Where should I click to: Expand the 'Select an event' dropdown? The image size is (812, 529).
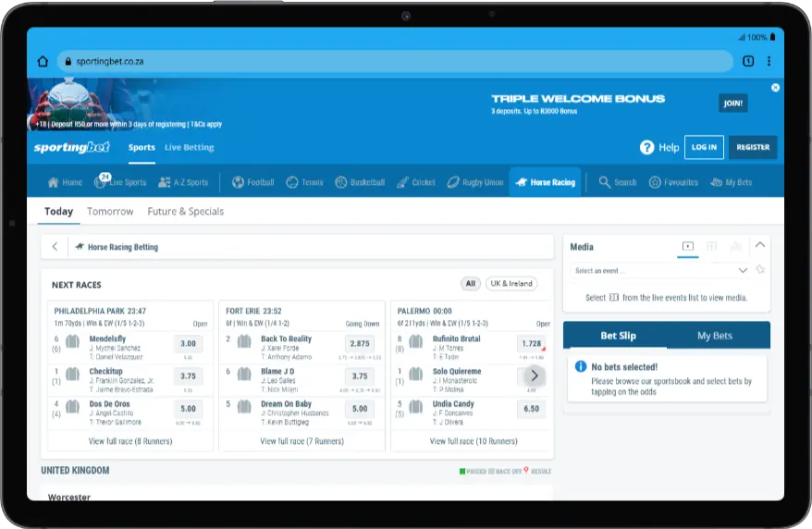pyautogui.click(x=743, y=271)
